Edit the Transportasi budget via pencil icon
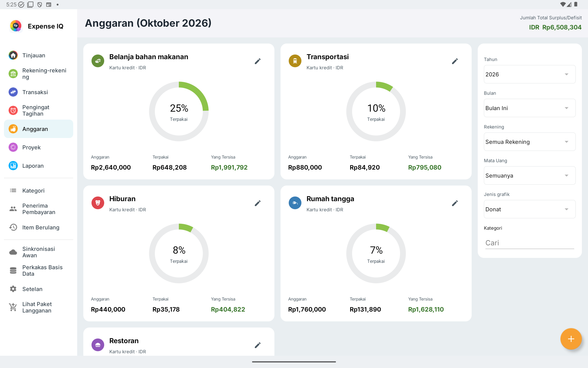 coord(455,61)
